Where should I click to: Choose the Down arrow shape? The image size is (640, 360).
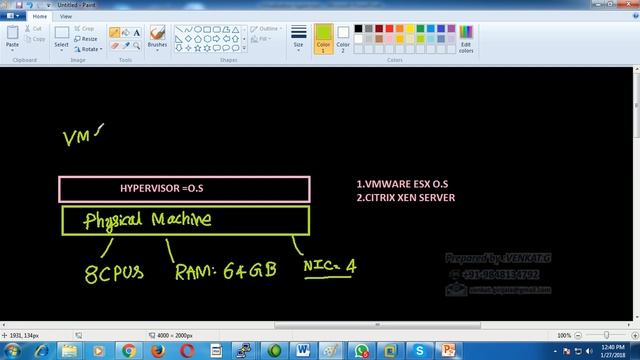pyautogui.click(x=179, y=48)
